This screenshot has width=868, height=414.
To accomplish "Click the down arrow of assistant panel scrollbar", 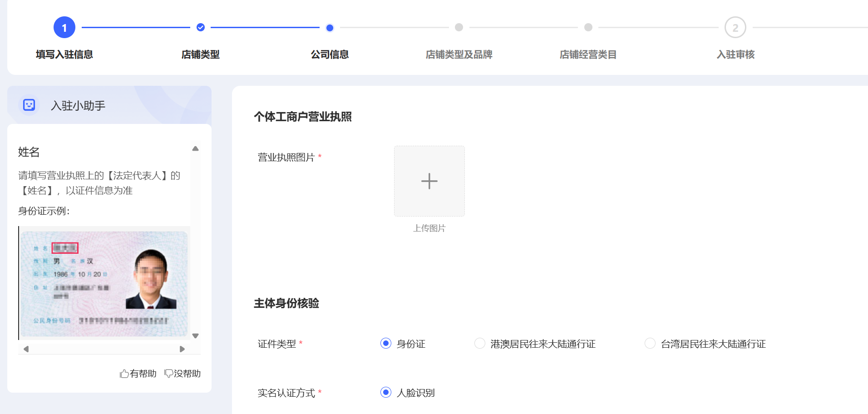I will (x=196, y=336).
